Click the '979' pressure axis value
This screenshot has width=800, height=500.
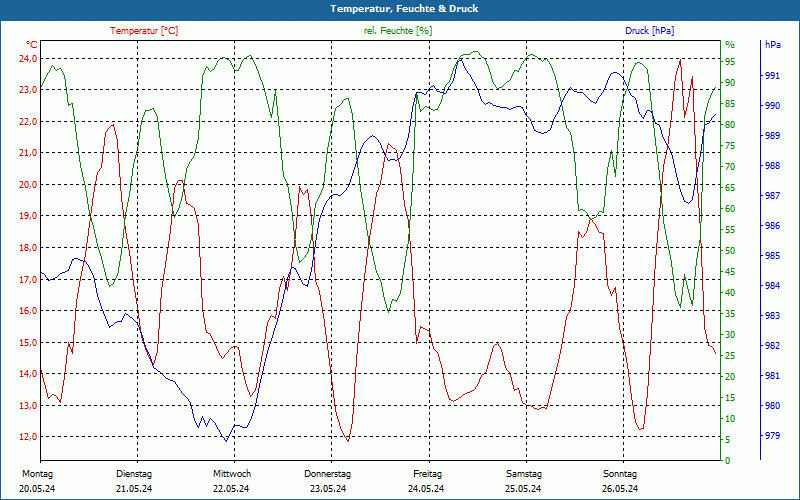tap(773, 436)
